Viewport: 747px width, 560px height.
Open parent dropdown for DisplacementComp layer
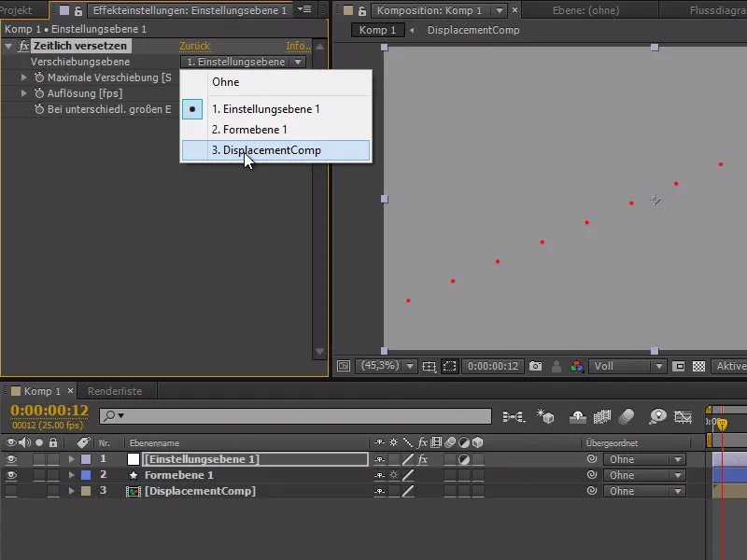(644, 491)
